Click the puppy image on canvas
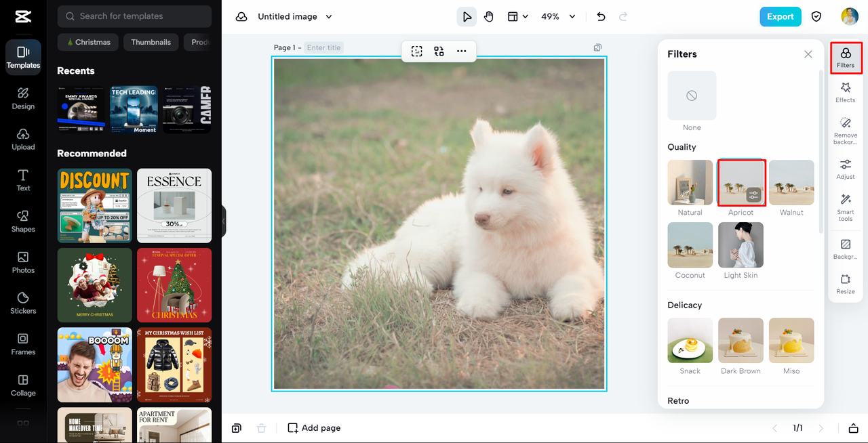The width and height of the screenshot is (868, 443). [439, 224]
